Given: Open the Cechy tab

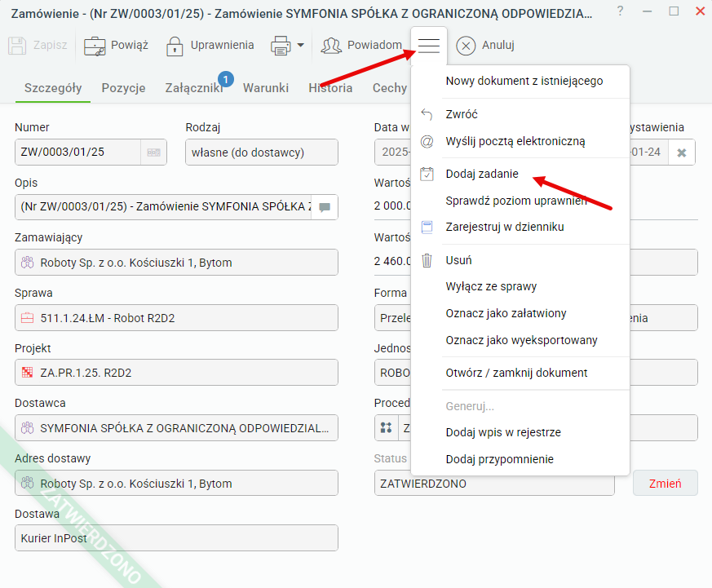Looking at the screenshot, I should click(x=390, y=88).
